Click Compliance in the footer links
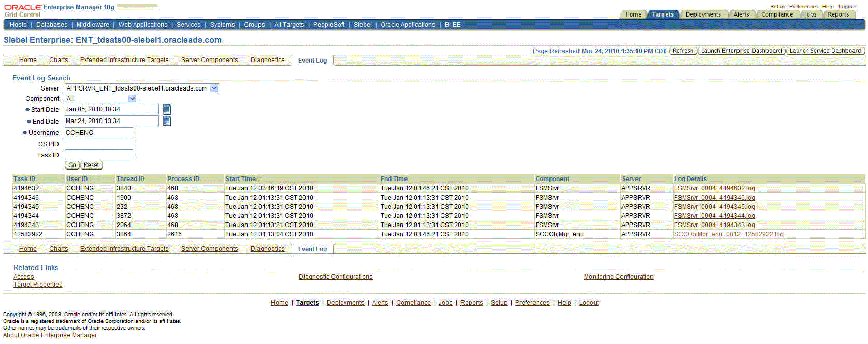 (413, 303)
